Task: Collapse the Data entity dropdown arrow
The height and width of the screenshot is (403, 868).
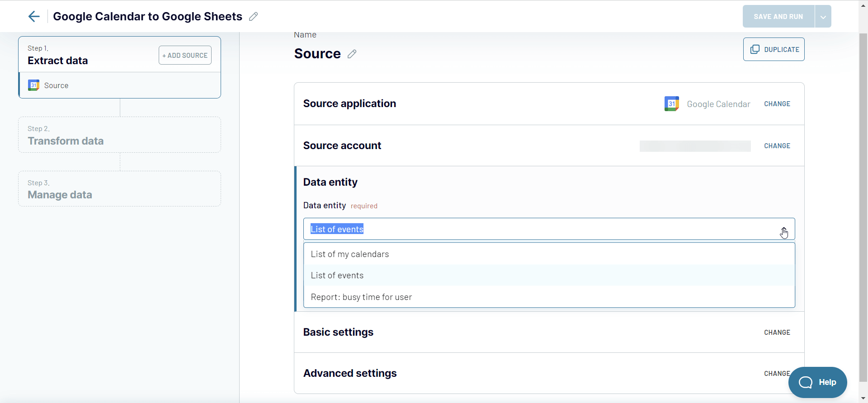Action: point(783,230)
